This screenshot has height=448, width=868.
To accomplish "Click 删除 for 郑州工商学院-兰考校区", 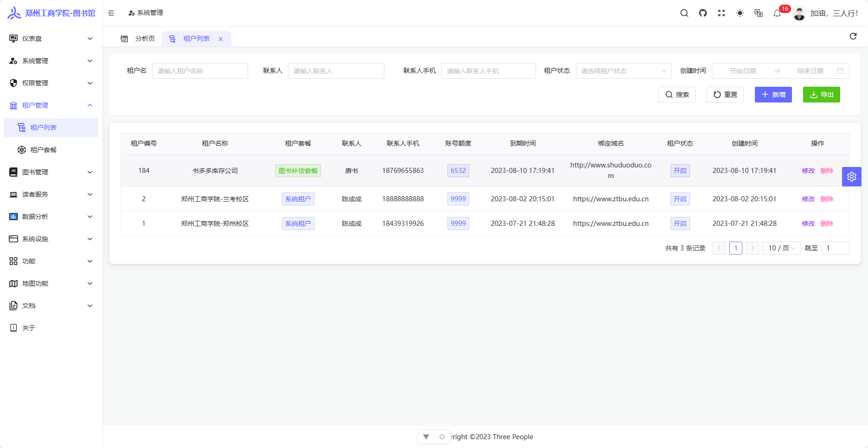I will 827,199.
